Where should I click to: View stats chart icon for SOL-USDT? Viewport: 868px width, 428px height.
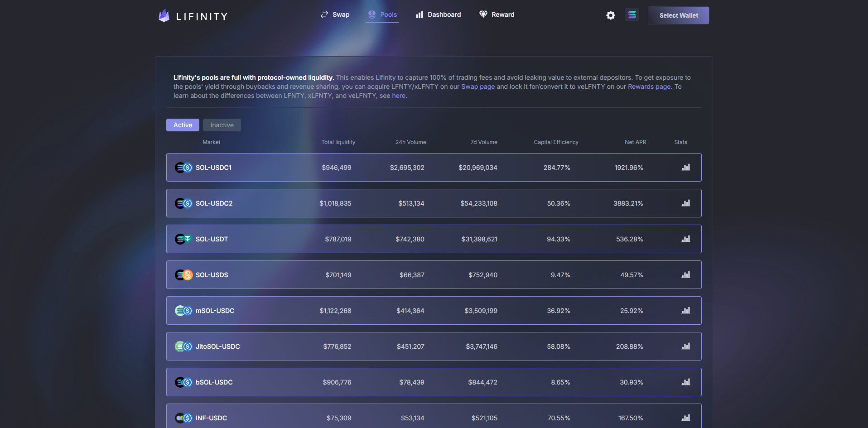point(685,239)
